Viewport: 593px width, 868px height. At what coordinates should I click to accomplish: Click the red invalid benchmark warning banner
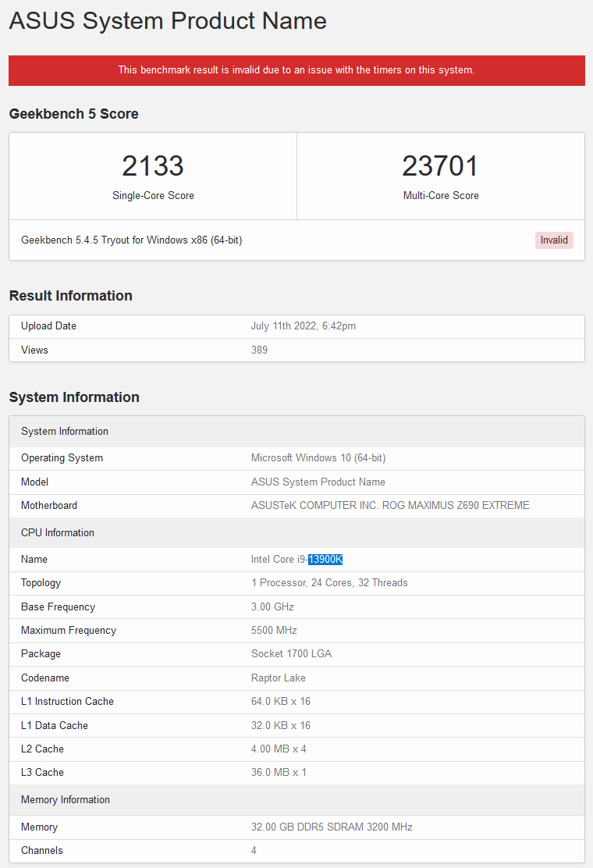pos(296,70)
